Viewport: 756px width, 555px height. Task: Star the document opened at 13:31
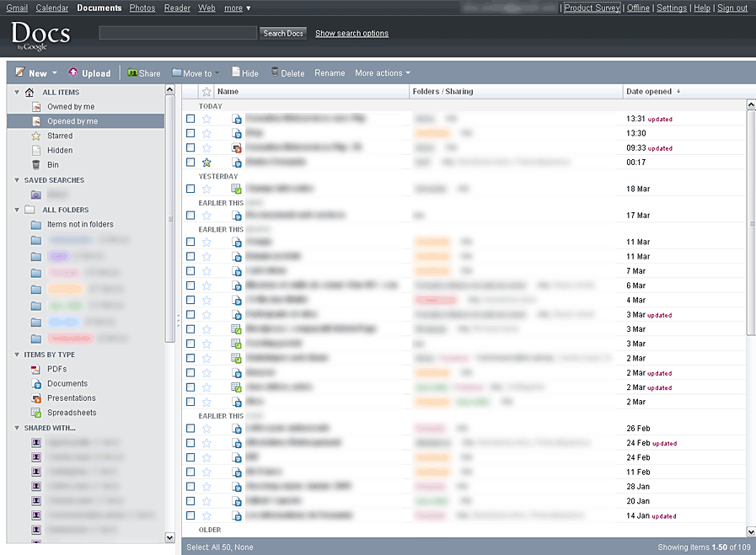206,119
